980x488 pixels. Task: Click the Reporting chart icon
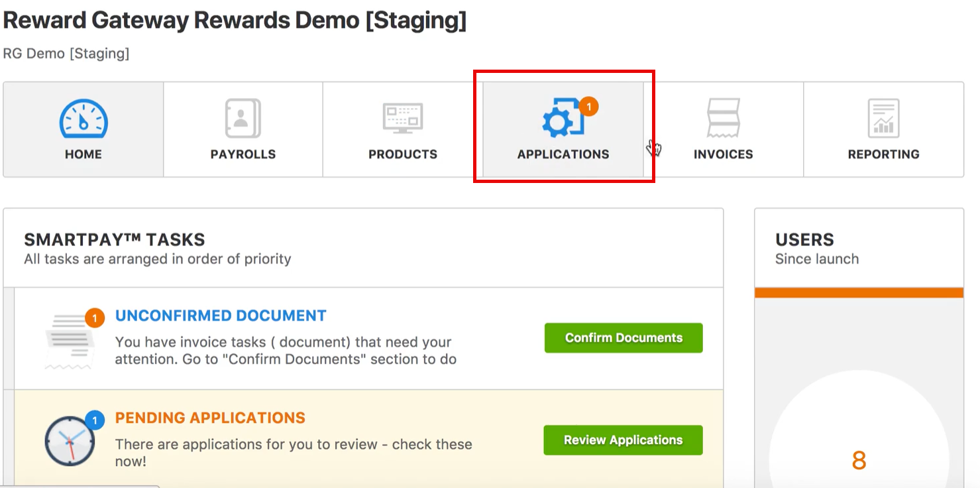coord(883,117)
